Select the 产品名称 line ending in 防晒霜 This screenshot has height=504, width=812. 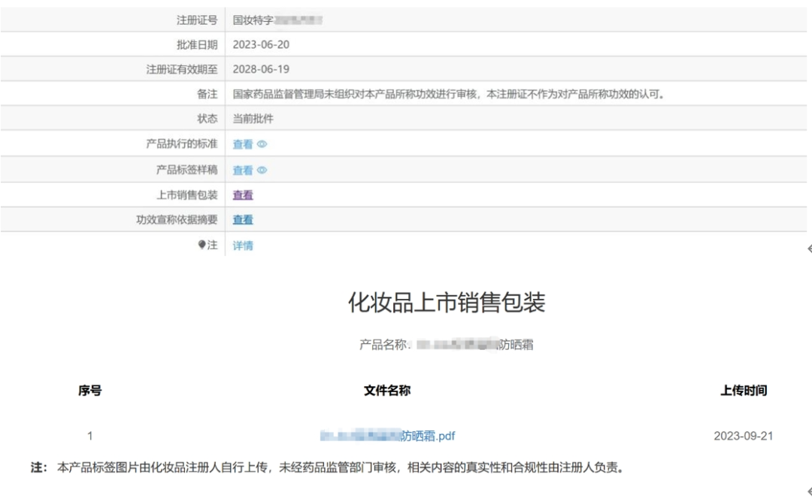pyautogui.click(x=447, y=345)
